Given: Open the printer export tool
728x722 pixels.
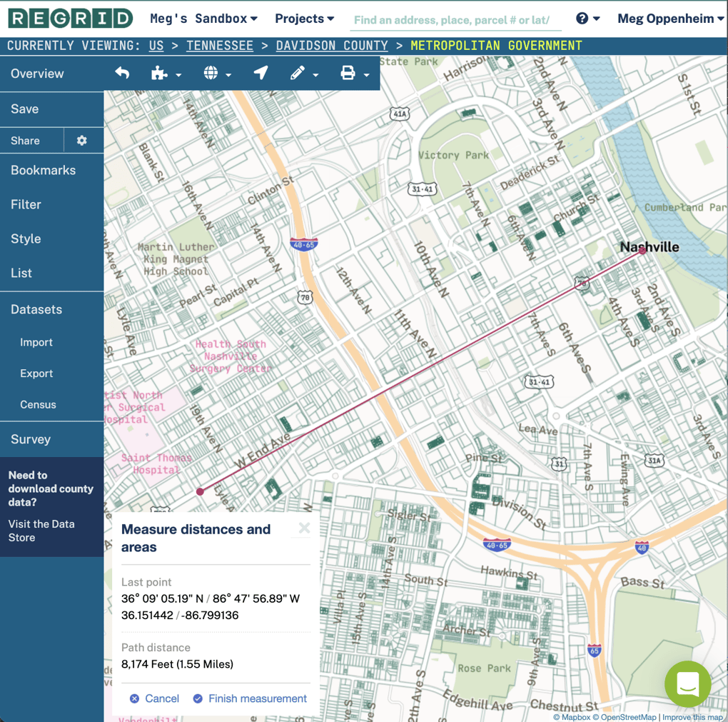Looking at the screenshot, I should [349, 72].
